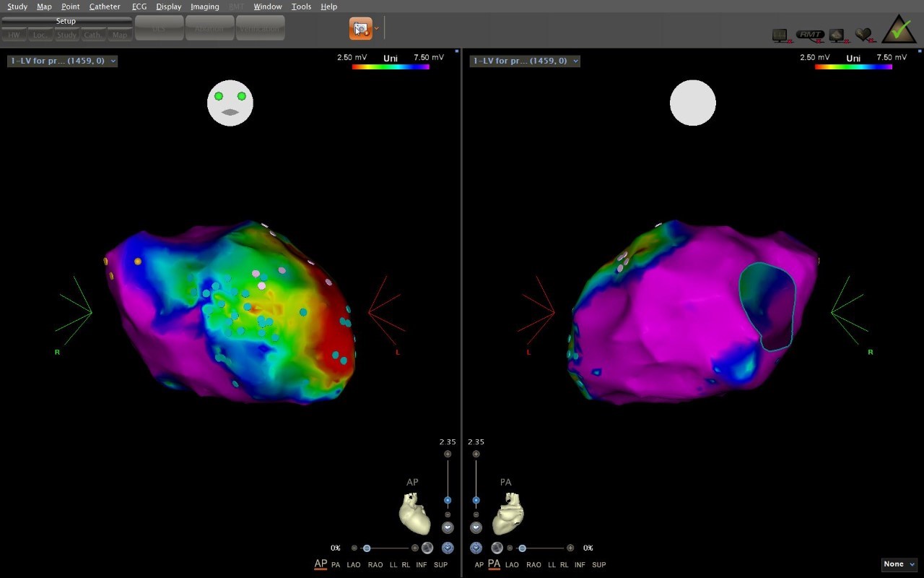Click the left panel Uni voltage color bar

tap(391, 66)
